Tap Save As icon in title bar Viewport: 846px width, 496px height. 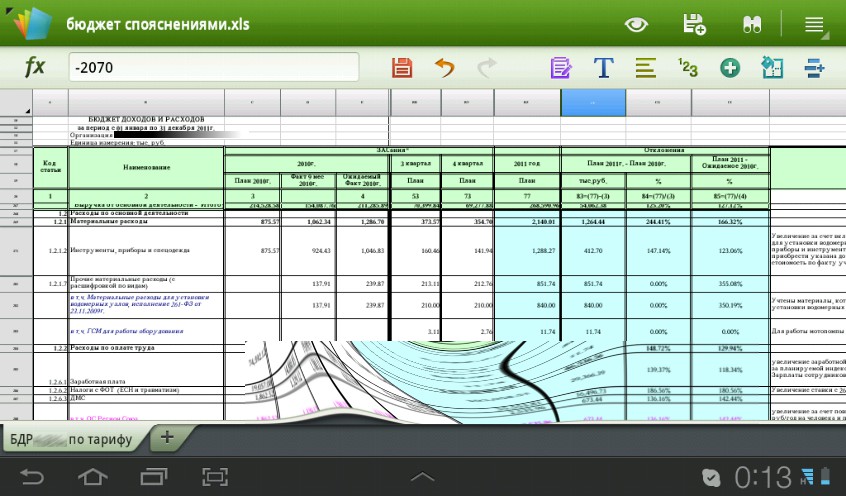pos(694,24)
